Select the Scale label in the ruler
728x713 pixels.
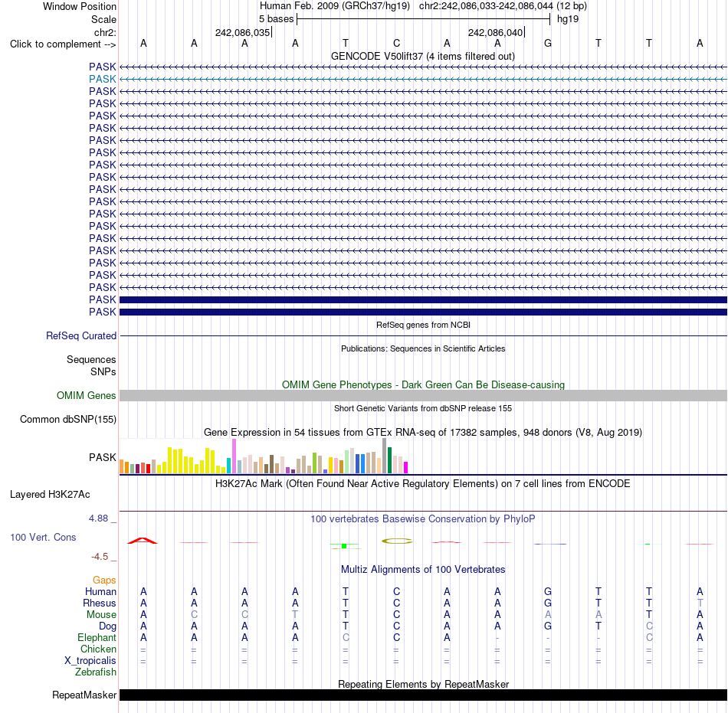click(x=103, y=19)
